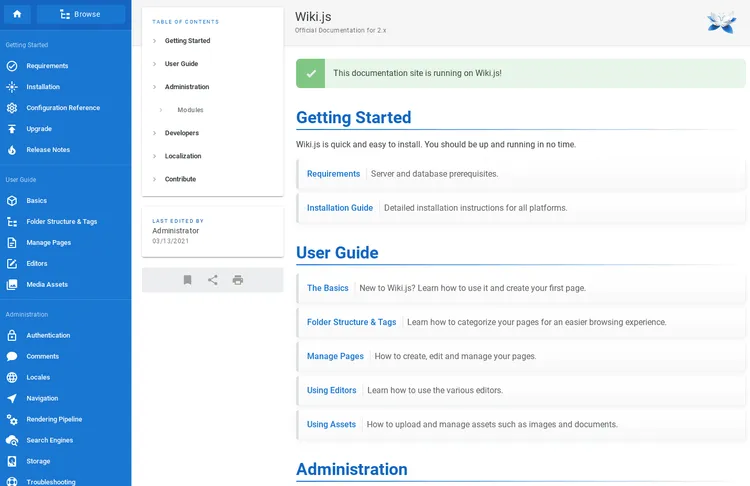The height and width of the screenshot is (486, 750).
Task: Select Localization entry in table of contents
Action: click(x=183, y=156)
